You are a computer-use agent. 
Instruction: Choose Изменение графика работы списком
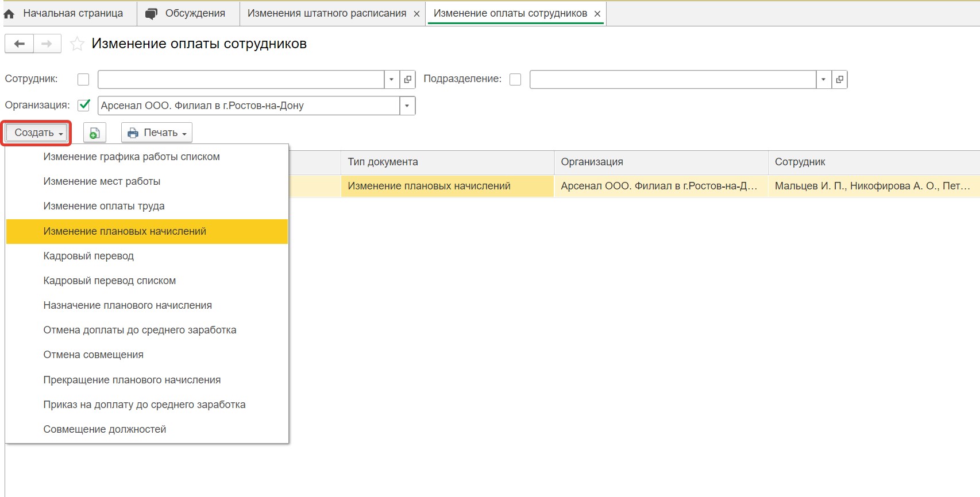pos(147,157)
